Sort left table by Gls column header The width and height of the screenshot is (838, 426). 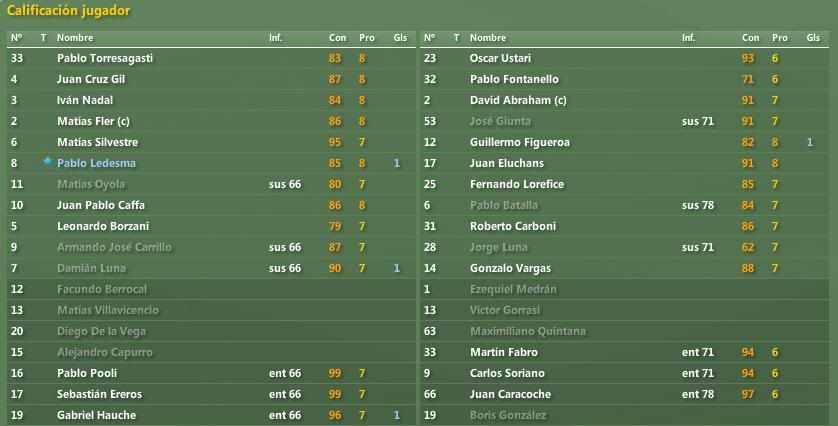[x=400, y=38]
